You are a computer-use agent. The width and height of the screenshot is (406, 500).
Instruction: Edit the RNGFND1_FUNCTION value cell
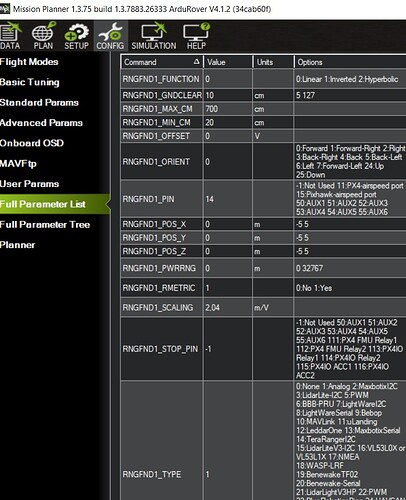[x=228, y=79]
